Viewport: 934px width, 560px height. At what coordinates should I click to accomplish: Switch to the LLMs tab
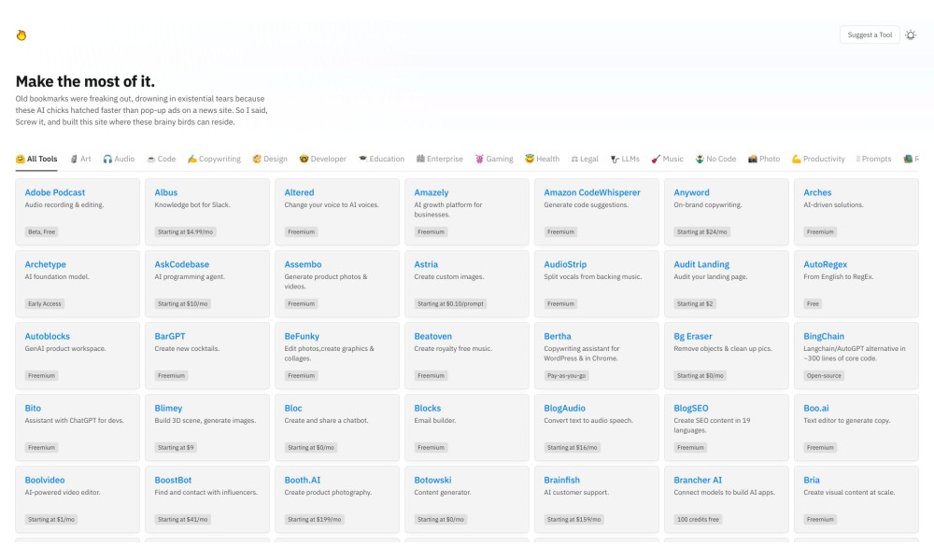point(625,159)
